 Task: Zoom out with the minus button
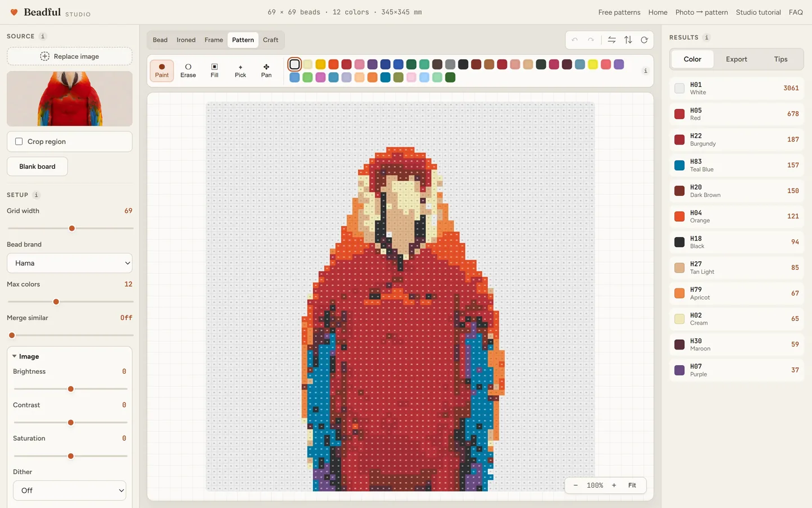576,485
